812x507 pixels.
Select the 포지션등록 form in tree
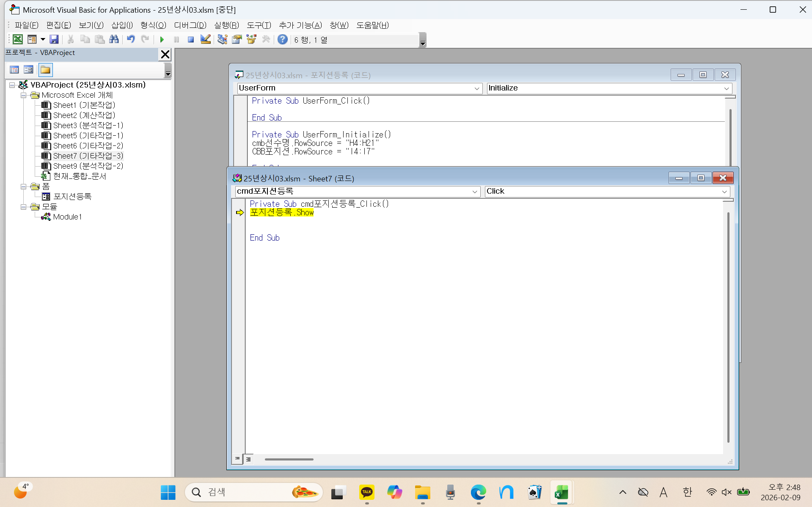click(x=72, y=197)
